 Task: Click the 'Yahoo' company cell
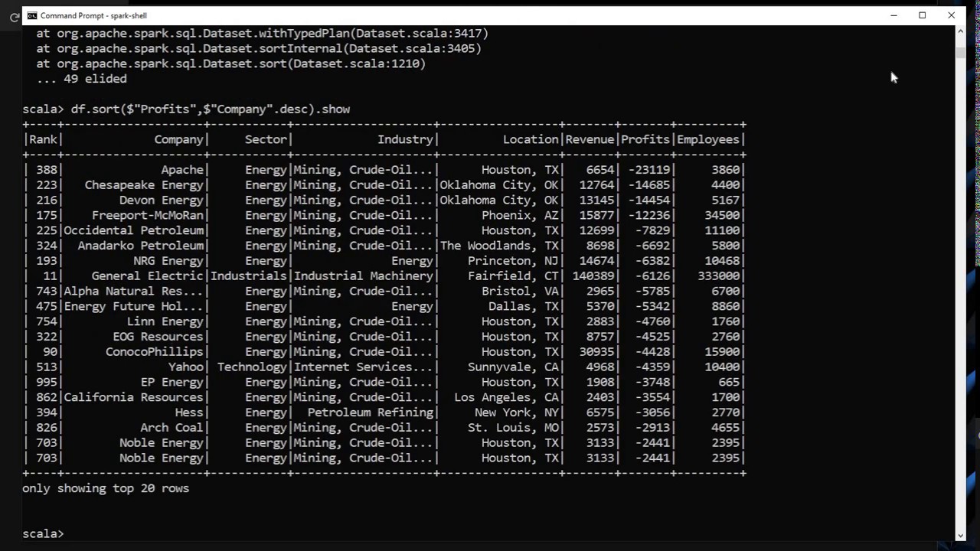186,367
